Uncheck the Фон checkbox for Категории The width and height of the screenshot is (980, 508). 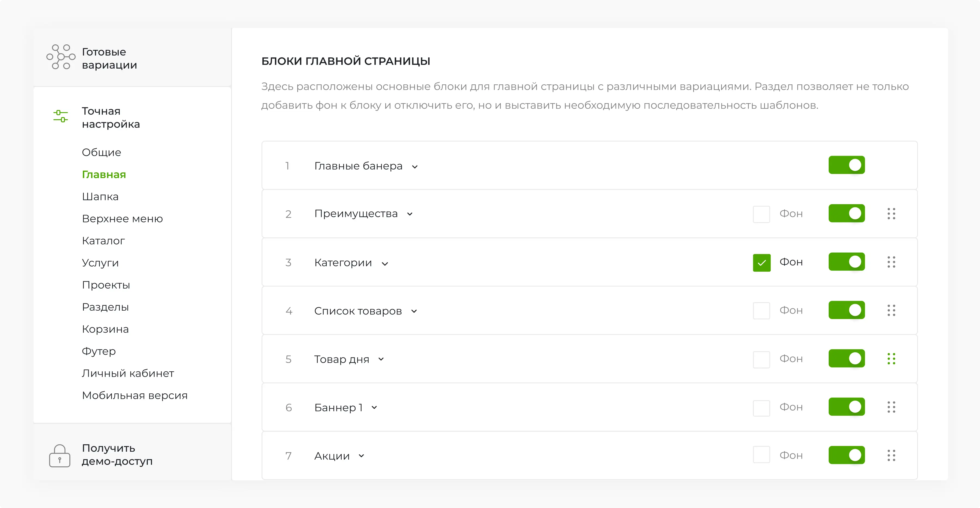[761, 262]
